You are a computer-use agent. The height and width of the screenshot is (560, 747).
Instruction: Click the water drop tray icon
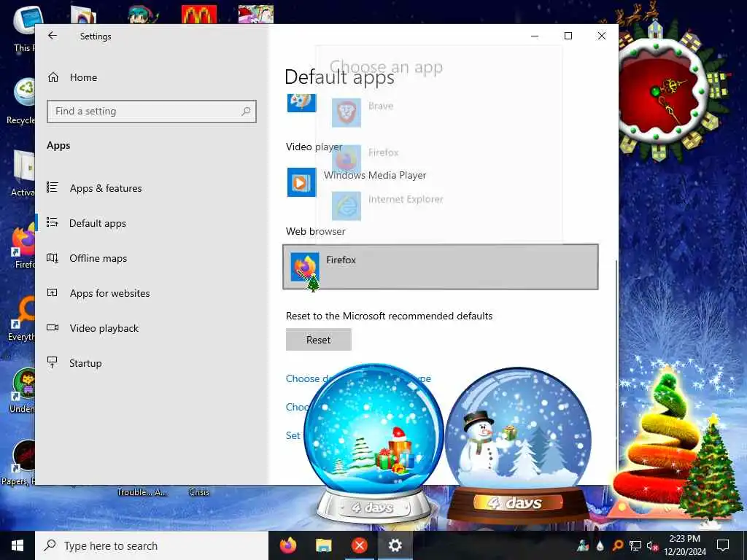600,545
